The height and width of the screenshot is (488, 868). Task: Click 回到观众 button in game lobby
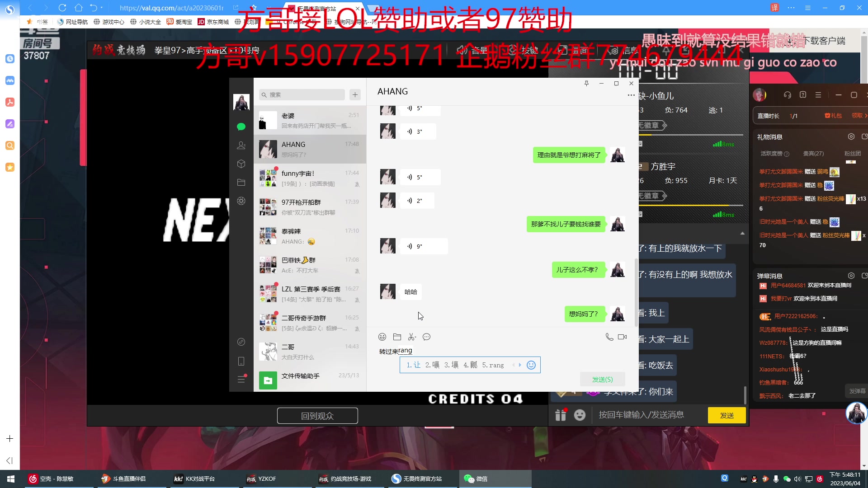pyautogui.click(x=317, y=416)
